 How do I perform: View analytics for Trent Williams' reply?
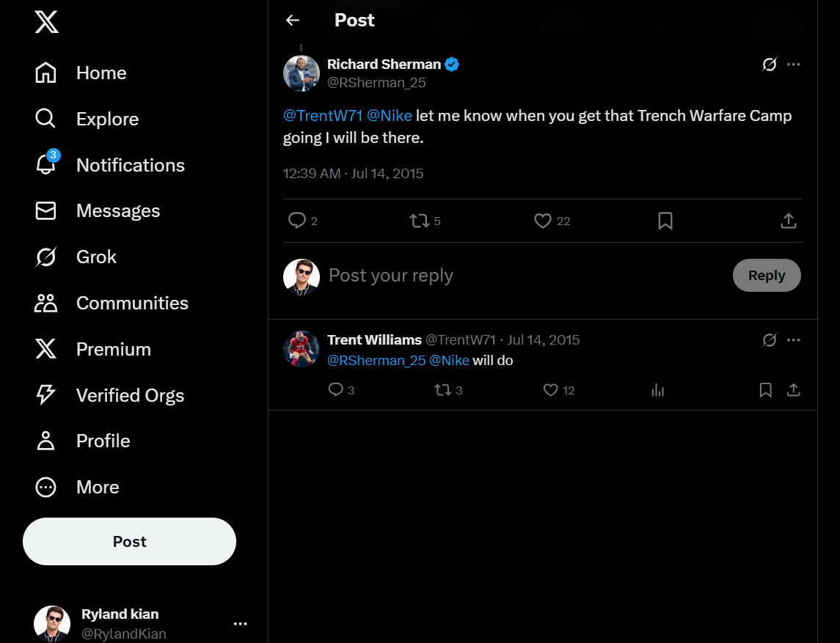[x=657, y=390]
